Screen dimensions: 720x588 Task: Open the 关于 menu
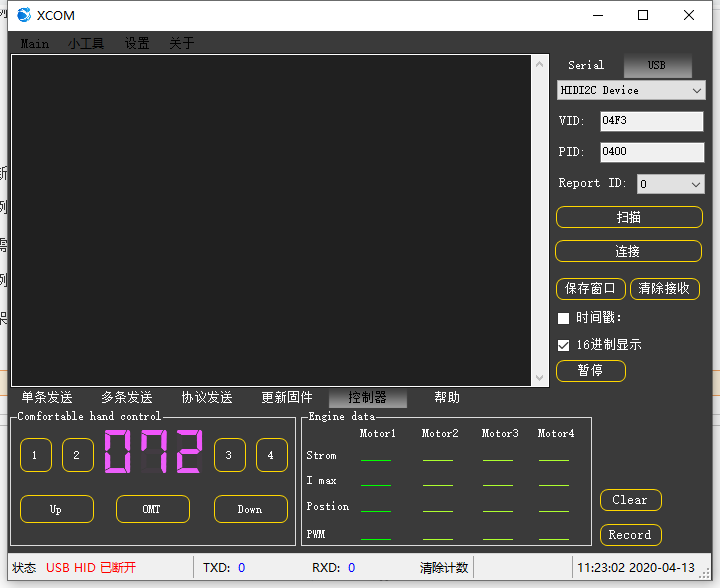pos(181,44)
